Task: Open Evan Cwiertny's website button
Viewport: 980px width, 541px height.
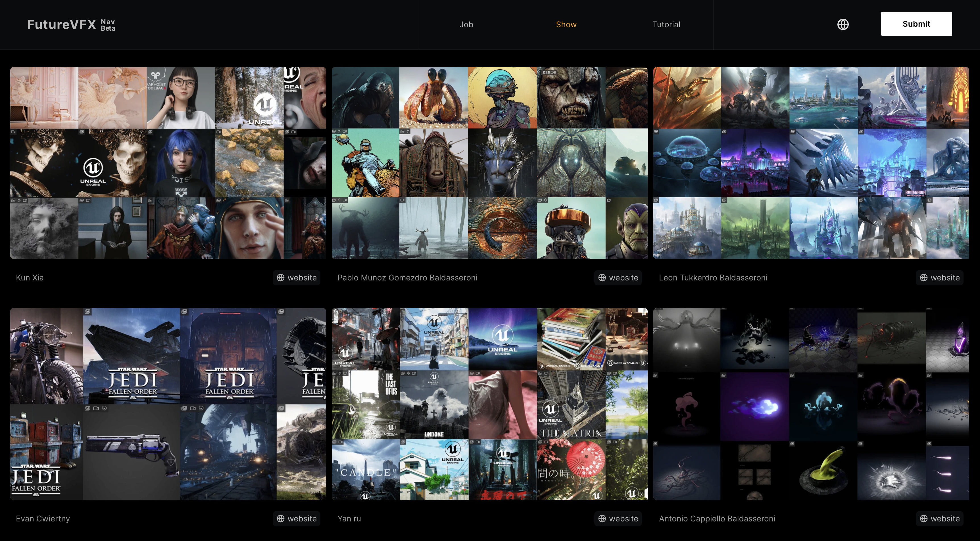Action: (296, 519)
